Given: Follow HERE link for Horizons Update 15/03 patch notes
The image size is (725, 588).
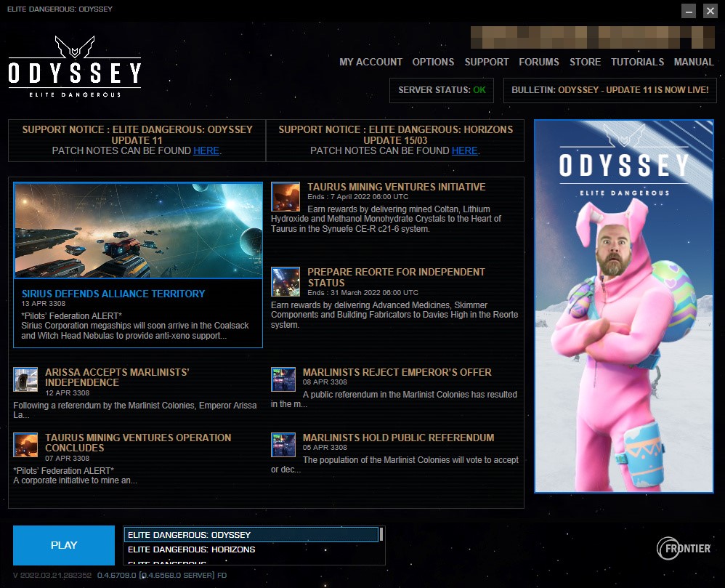Looking at the screenshot, I should pos(464,151).
